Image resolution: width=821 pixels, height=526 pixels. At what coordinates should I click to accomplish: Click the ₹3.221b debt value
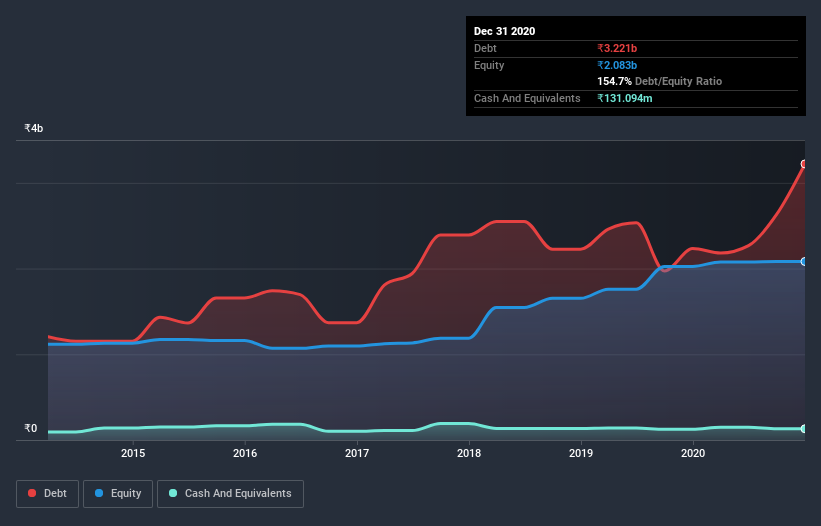[617, 48]
